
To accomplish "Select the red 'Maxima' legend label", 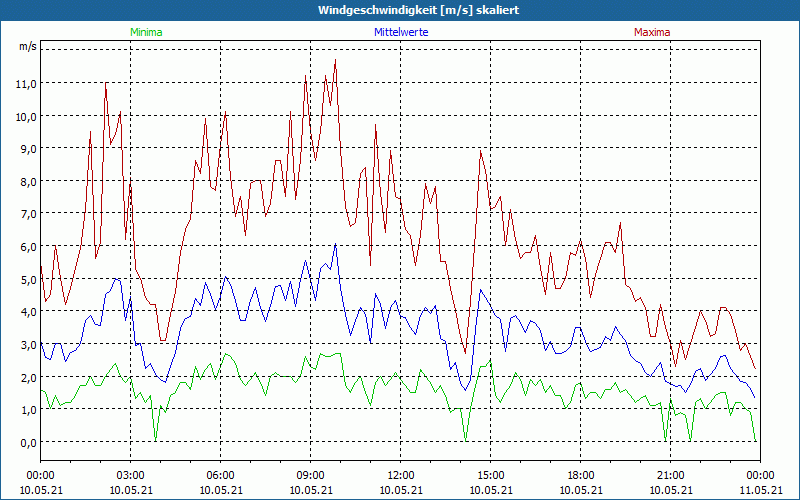I will (x=652, y=32).
